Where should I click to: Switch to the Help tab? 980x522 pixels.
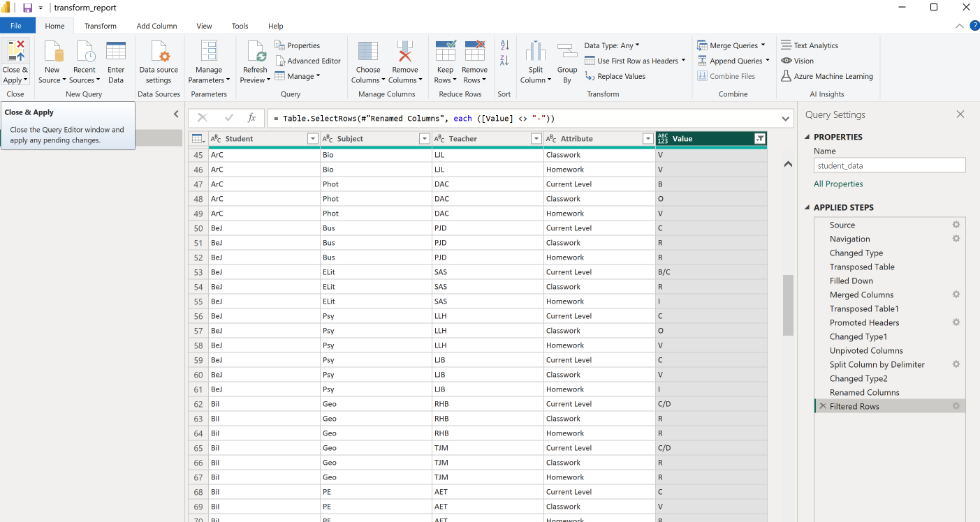(276, 26)
